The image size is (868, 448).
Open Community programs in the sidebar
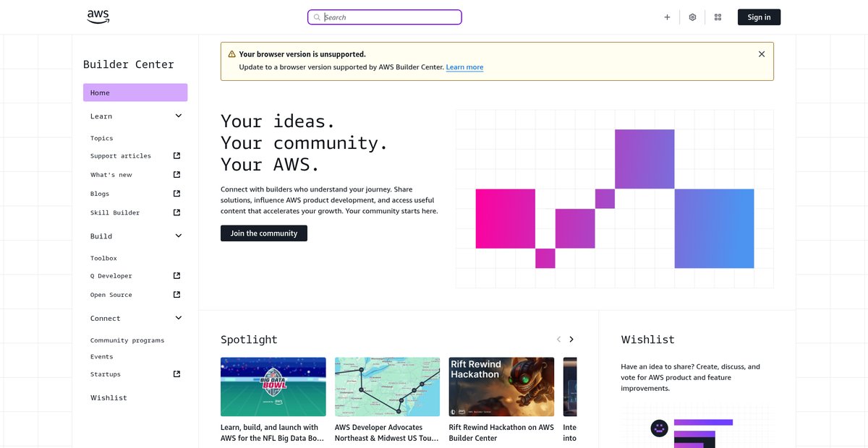coord(127,340)
